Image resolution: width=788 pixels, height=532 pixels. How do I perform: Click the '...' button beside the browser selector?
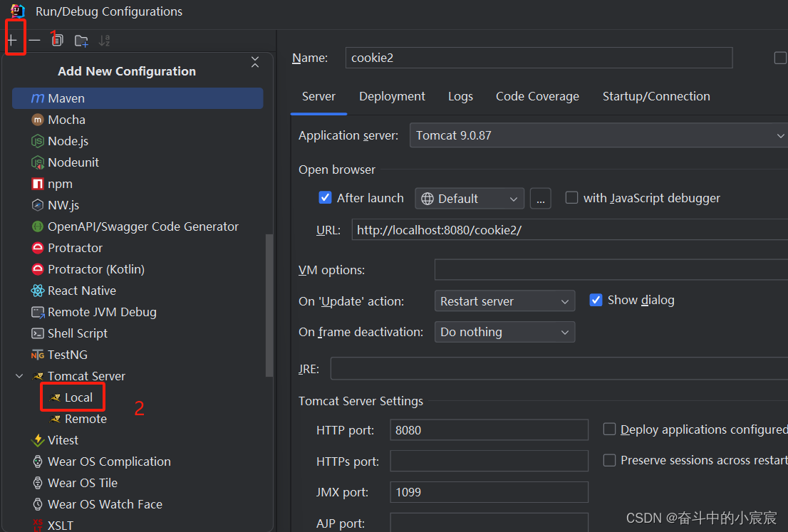540,198
